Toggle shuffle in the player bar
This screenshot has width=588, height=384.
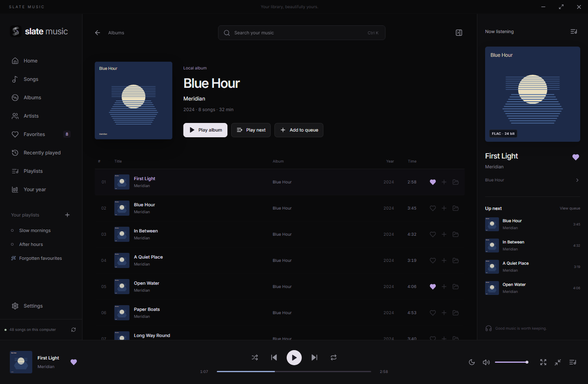point(255,357)
